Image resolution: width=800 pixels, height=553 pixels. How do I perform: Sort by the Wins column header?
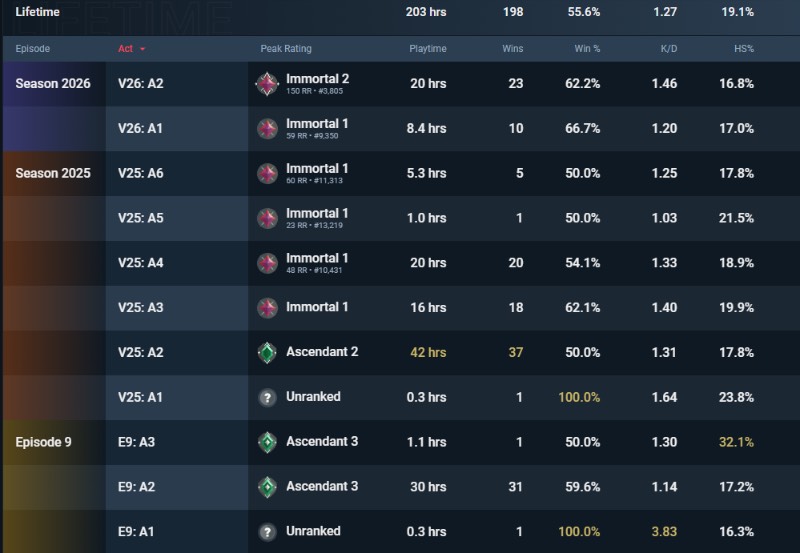[x=512, y=48]
